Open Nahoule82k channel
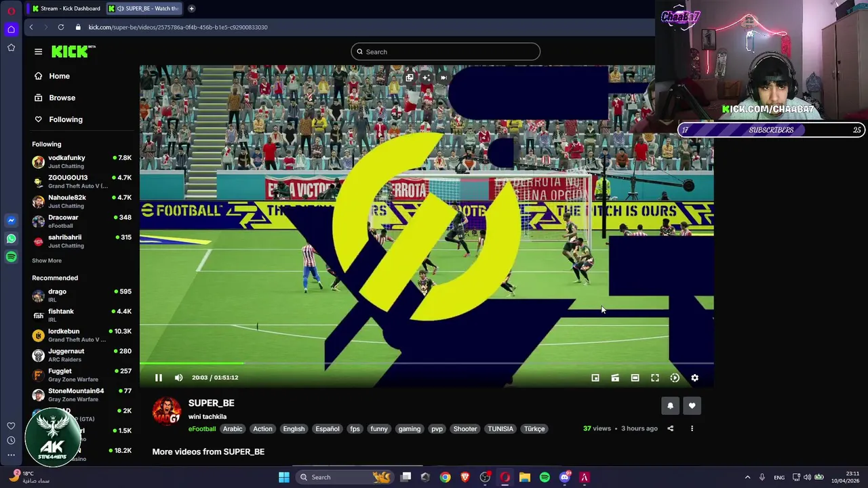The image size is (868, 488). click(81, 201)
